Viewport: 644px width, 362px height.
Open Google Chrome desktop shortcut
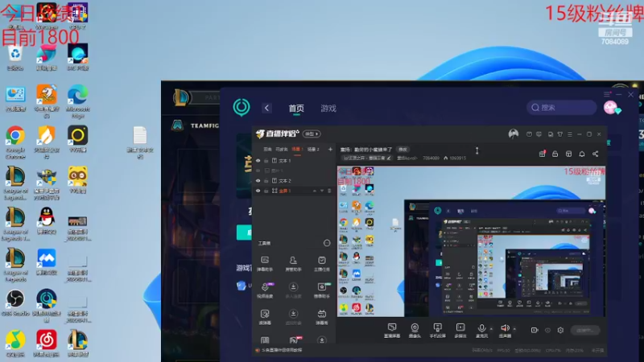click(x=15, y=142)
